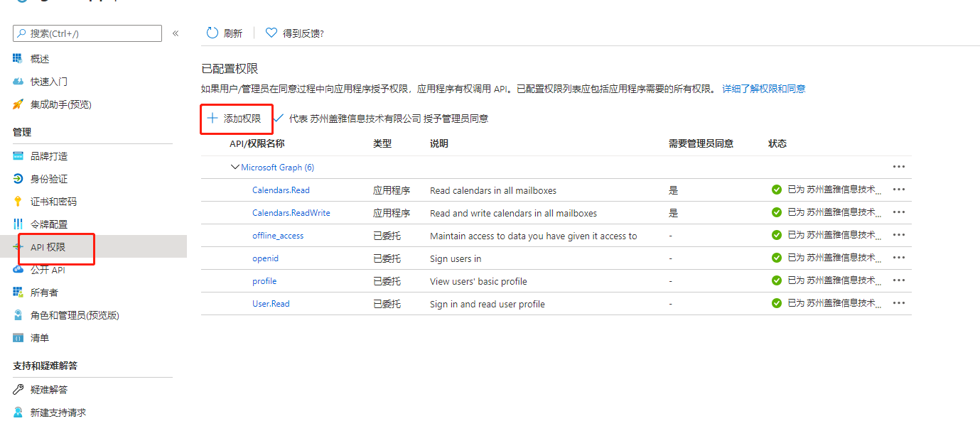Image resolution: width=980 pixels, height=443 pixels.
Task: Click green status check on Calendars.ReadWrite row
Action: pyautogui.click(x=777, y=212)
